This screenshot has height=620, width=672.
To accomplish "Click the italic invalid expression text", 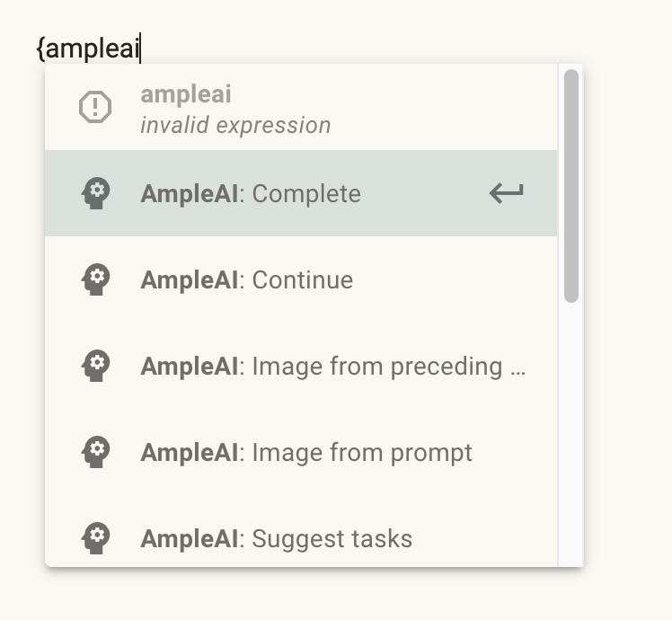I will click(235, 126).
